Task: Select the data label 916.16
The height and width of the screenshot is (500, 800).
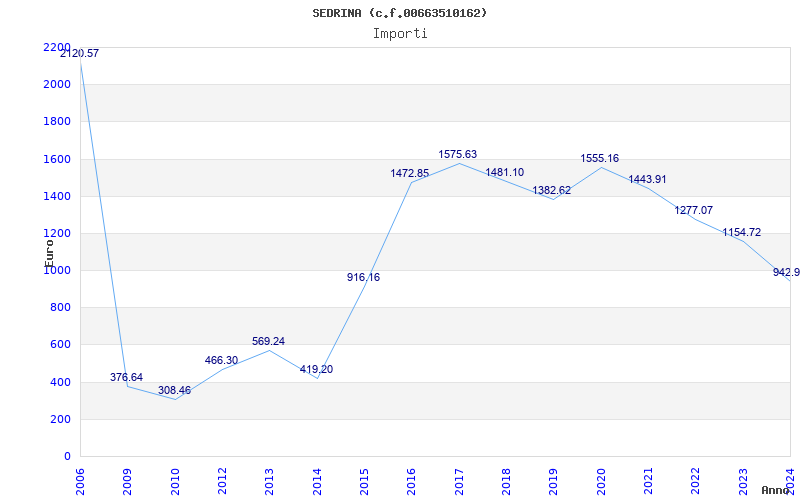Action: pos(363,277)
